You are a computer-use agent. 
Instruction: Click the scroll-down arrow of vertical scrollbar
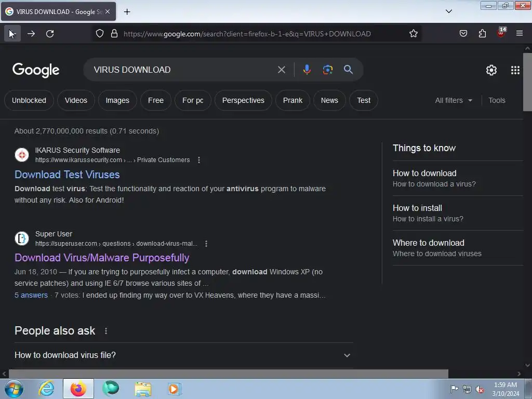(527, 365)
